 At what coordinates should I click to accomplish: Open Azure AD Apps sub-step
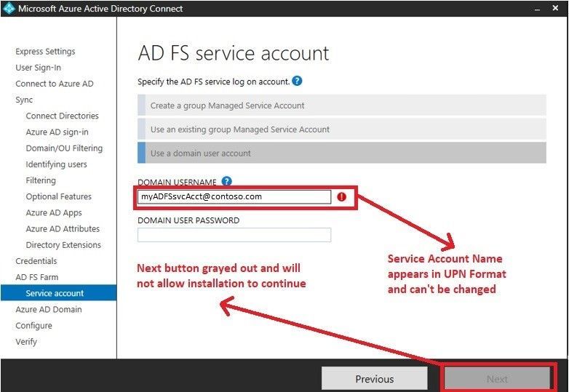[54, 213]
